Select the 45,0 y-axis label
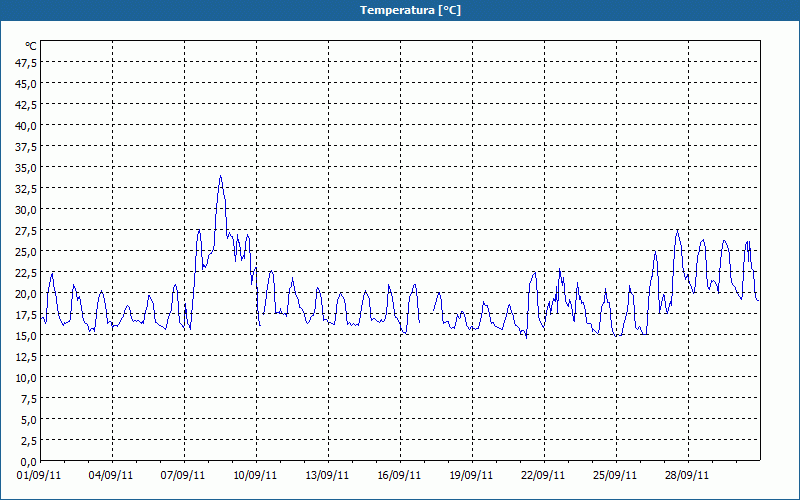Viewport: 800px width, 500px height. click(x=26, y=84)
